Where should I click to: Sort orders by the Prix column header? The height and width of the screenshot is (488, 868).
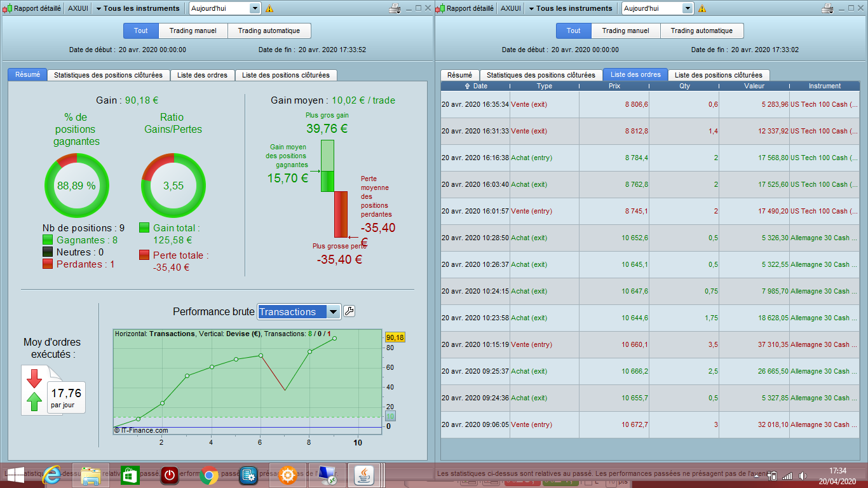pos(614,86)
